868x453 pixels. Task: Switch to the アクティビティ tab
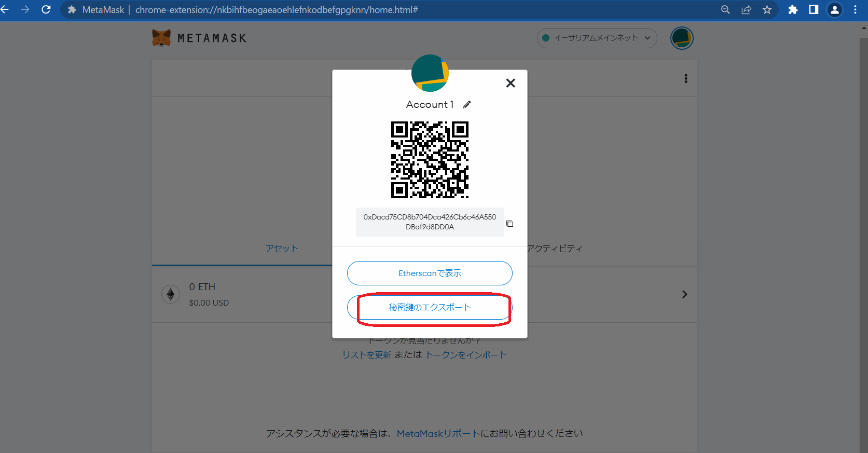point(555,249)
